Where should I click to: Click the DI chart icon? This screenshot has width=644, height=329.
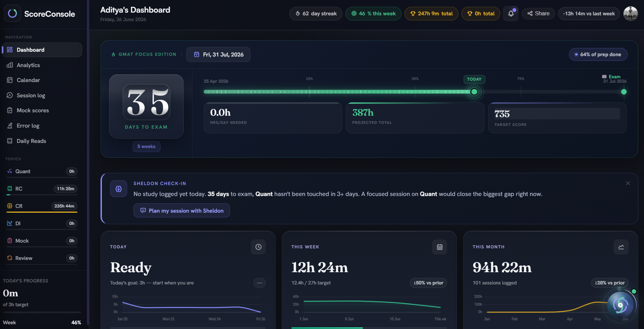point(10,223)
